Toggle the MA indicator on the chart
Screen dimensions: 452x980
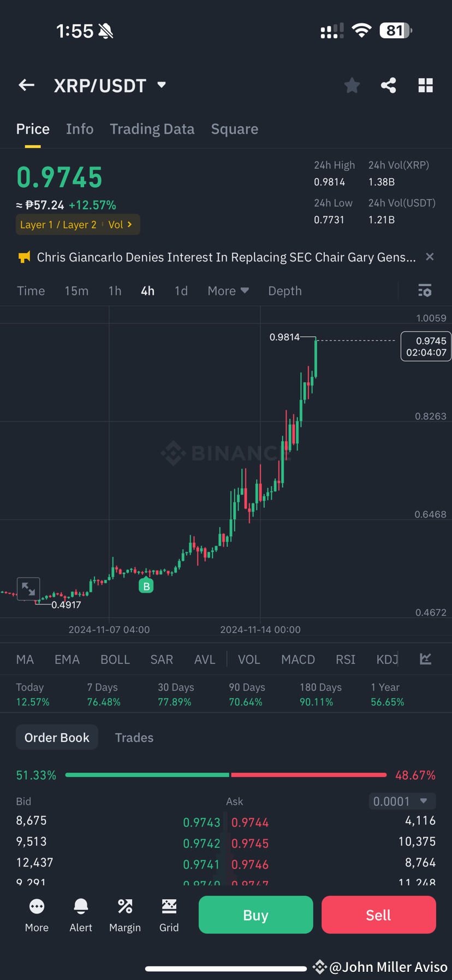(x=25, y=659)
